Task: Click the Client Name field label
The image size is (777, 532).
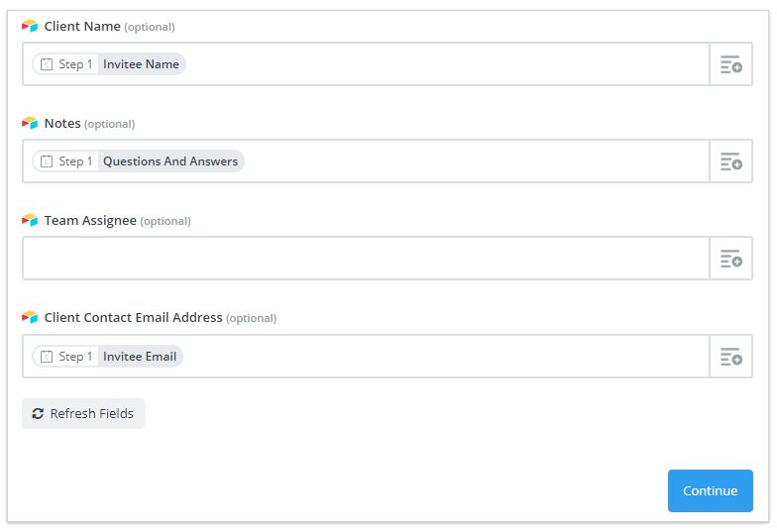Action: coord(82,27)
